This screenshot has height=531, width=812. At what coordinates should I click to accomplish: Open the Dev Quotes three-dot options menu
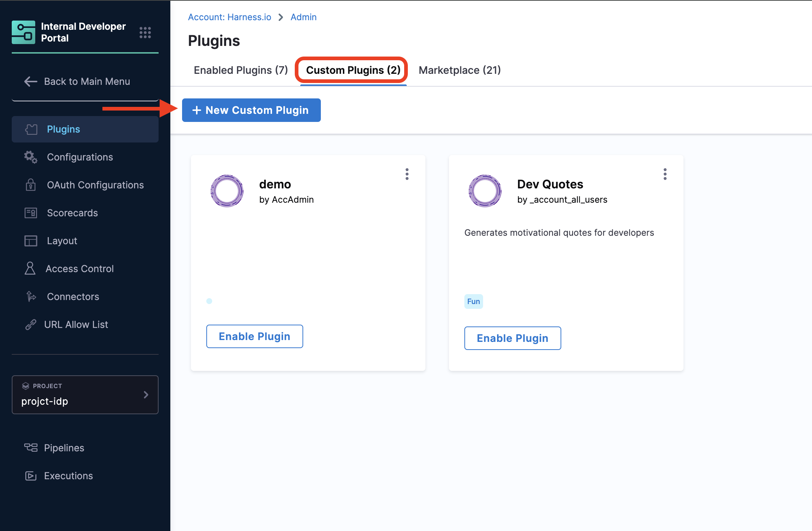(665, 174)
